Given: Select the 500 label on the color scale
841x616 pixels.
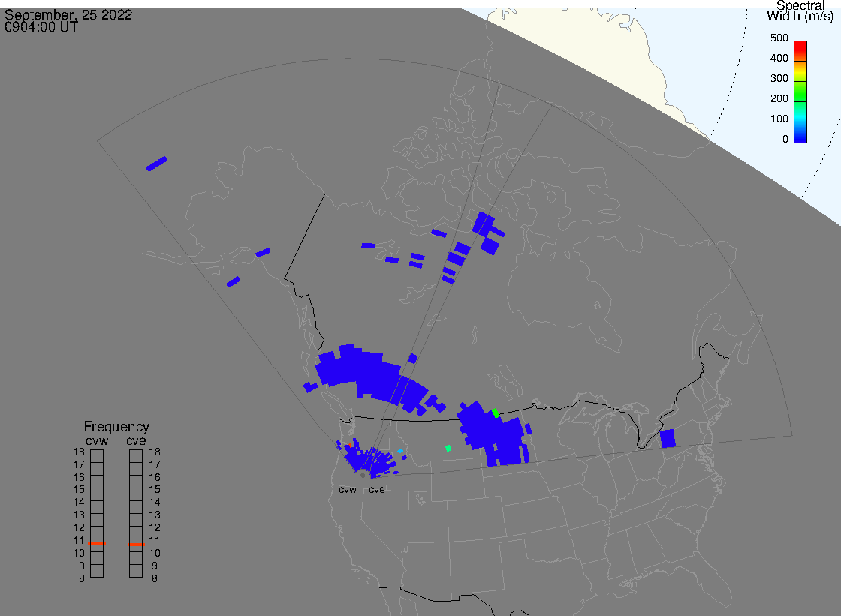Looking at the screenshot, I should tap(779, 38).
